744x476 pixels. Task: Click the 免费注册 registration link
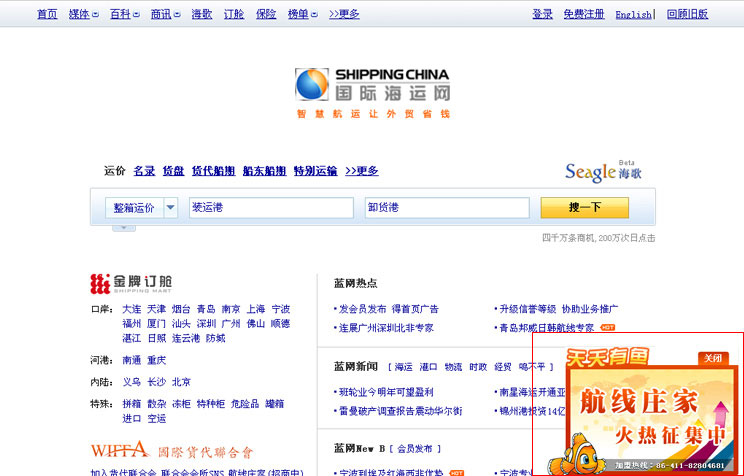point(583,14)
